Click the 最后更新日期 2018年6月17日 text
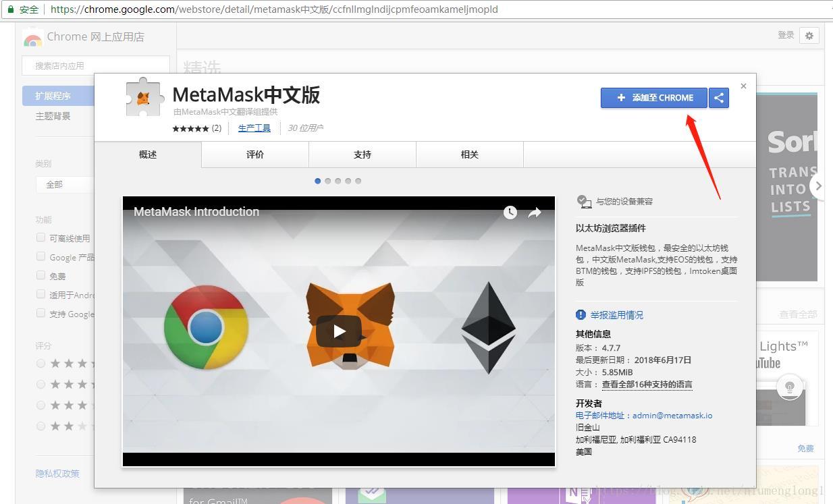 tap(633, 360)
